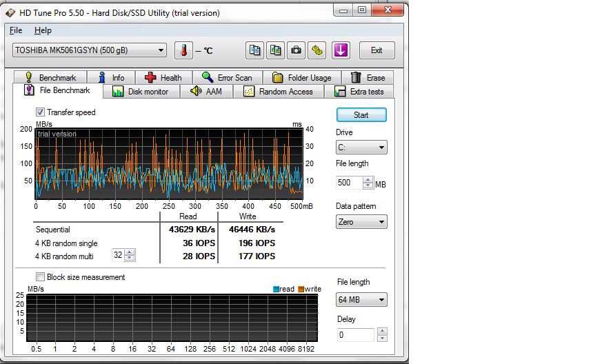
Task: Click the Delay input field
Action: click(x=356, y=335)
